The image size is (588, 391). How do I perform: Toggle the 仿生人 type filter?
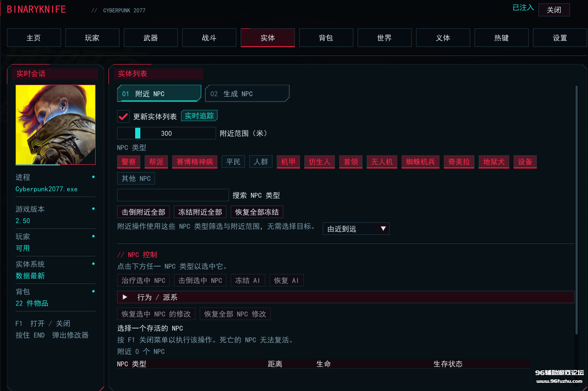coord(319,162)
